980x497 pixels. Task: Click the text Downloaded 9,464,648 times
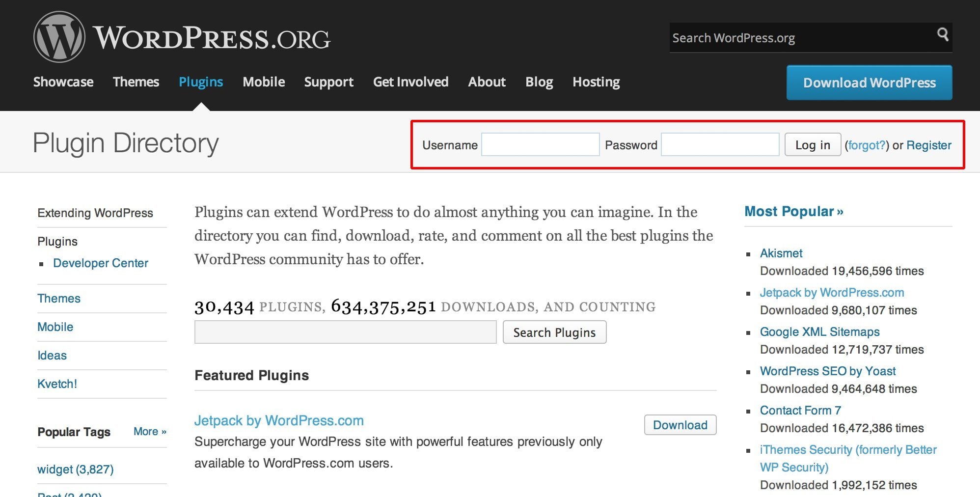(x=838, y=389)
